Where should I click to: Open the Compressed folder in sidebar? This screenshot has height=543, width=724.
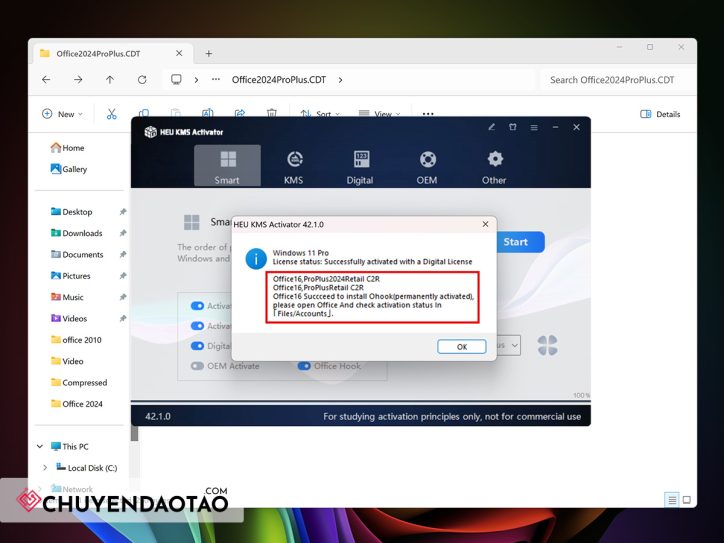pos(79,382)
